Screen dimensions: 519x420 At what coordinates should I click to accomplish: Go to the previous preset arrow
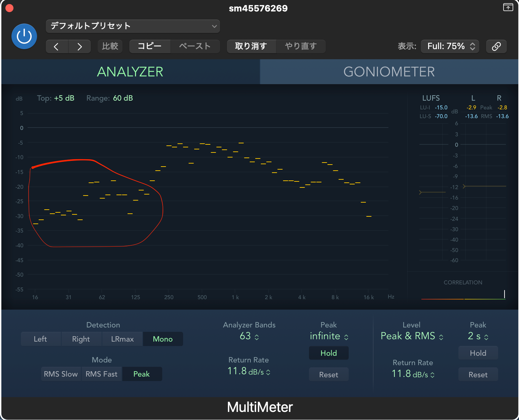click(57, 46)
